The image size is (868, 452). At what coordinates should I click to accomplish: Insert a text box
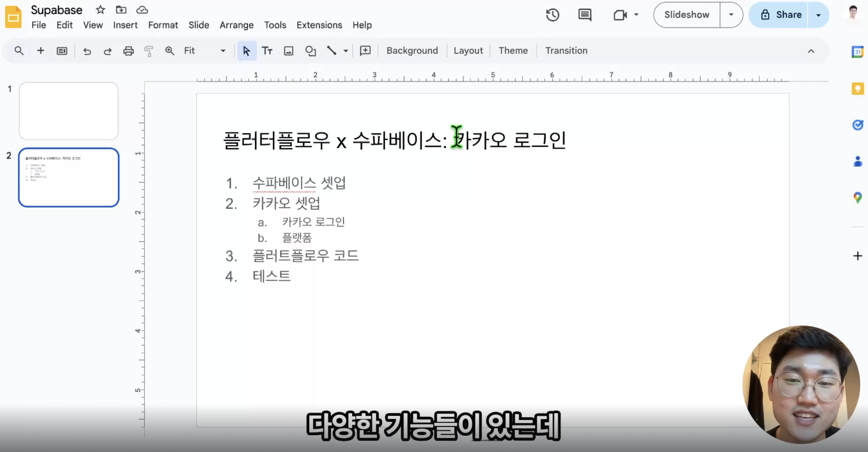pyautogui.click(x=267, y=51)
